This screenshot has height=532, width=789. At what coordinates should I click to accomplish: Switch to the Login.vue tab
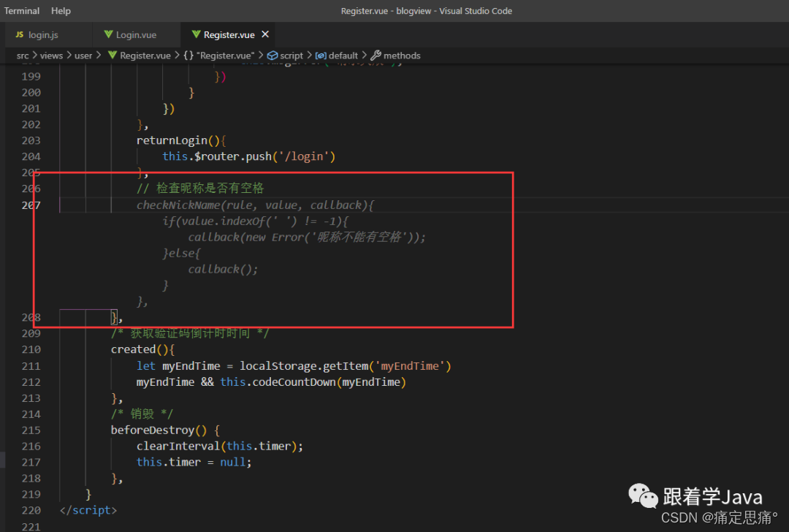(136, 35)
